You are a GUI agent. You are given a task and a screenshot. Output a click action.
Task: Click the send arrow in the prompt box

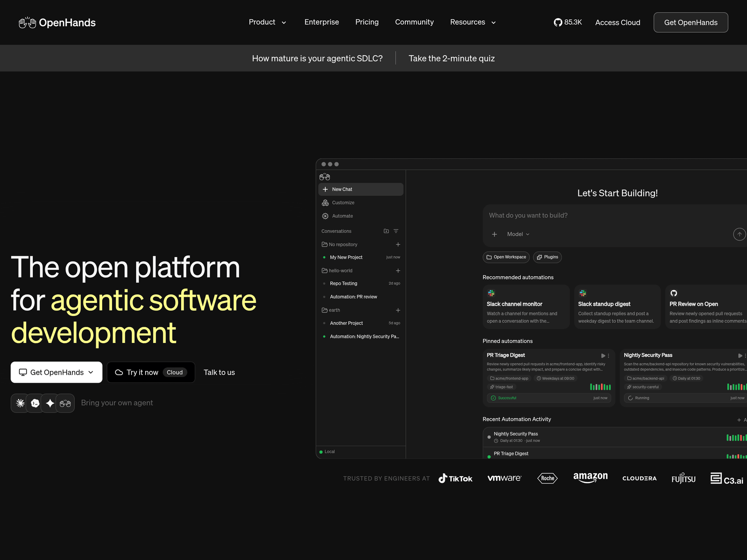coord(740,234)
